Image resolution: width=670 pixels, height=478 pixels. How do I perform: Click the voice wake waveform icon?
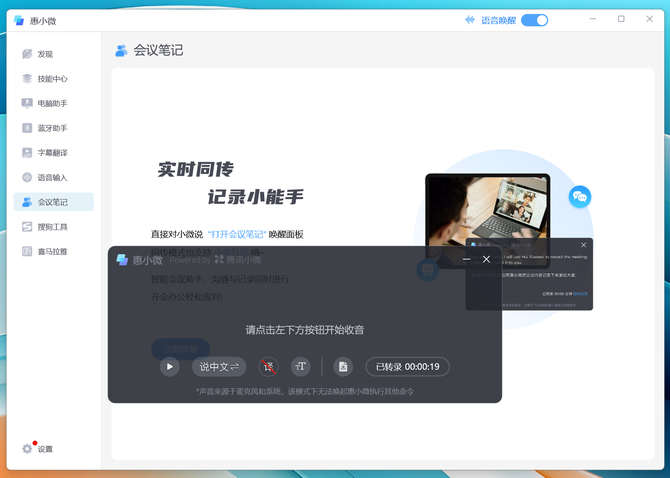pyautogui.click(x=470, y=20)
